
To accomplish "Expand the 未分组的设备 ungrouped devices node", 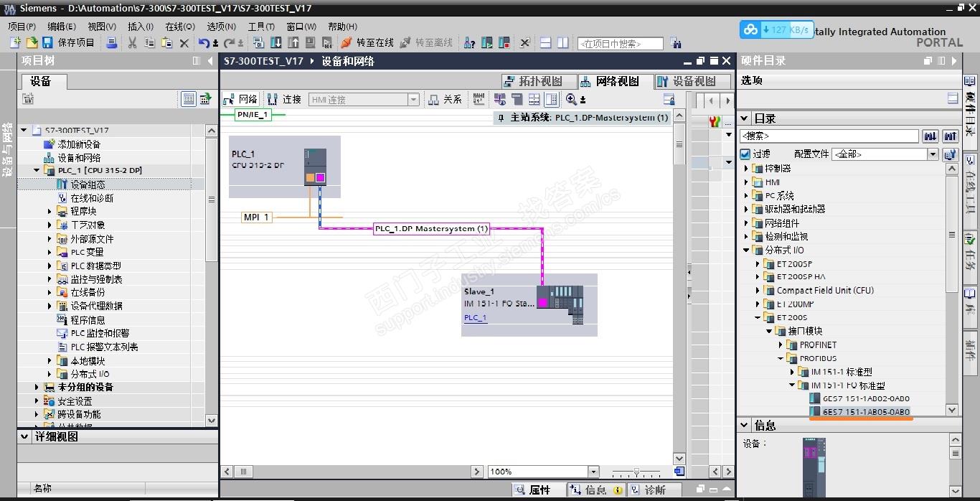I will pyautogui.click(x=37, y=388).
